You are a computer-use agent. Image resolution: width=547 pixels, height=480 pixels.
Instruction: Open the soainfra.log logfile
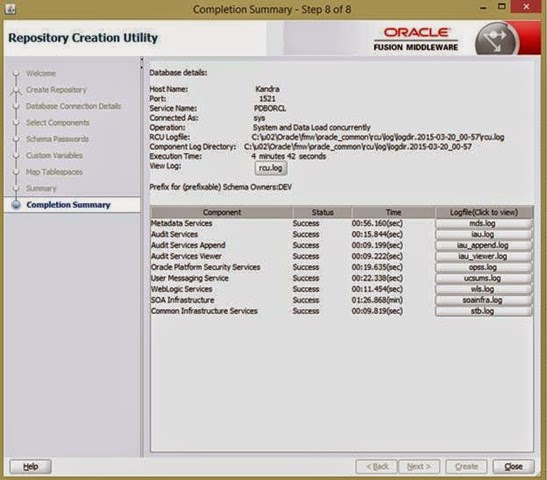tap(484, 300)
